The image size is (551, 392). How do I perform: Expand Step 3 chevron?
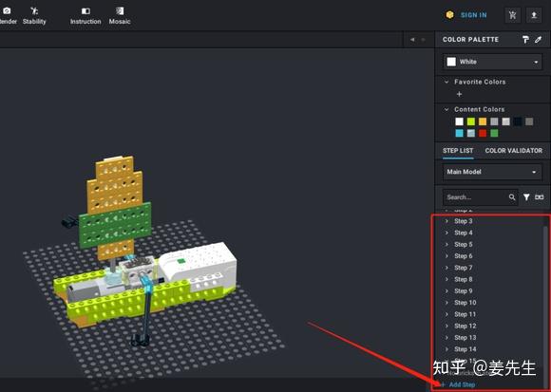[x=446, y=221]
